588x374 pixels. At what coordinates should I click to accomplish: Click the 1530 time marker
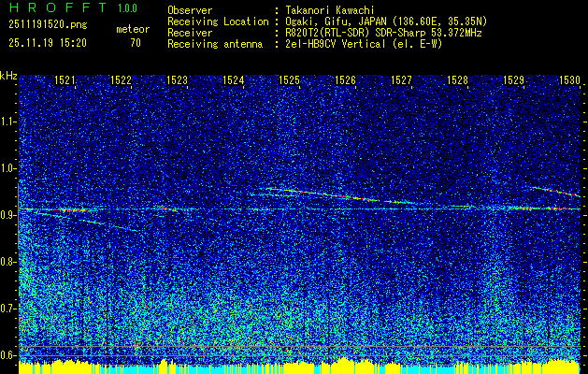[569, 79]
